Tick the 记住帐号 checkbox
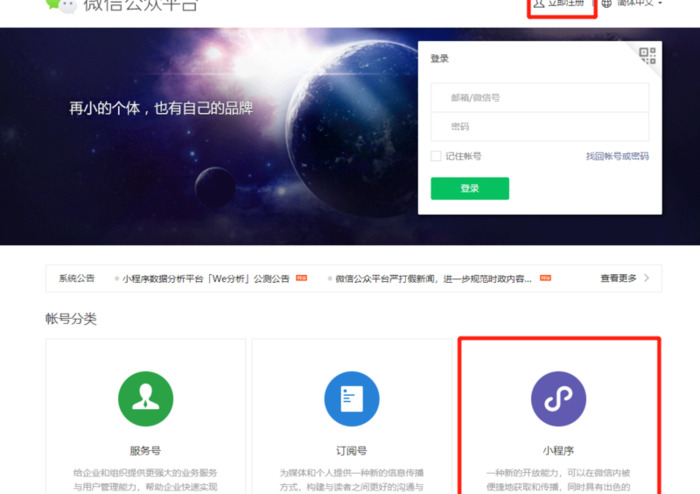Image resolution: width=700 pixels, height=494 pixels. 436,156
